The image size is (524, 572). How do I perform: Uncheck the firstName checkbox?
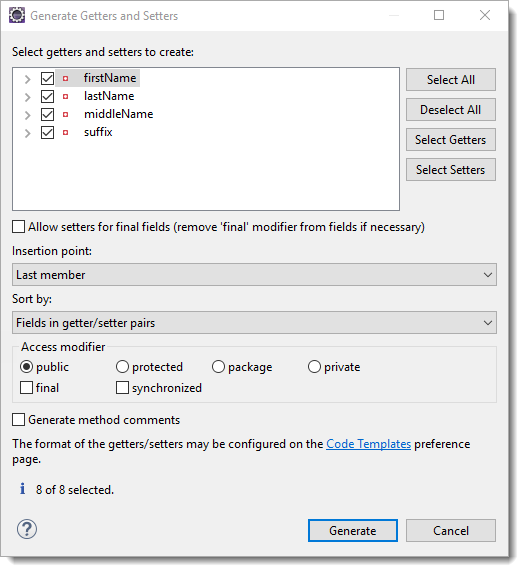(47, 78)
